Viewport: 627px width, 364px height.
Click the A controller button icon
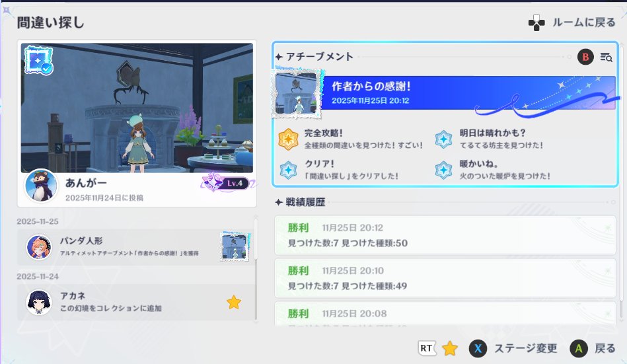(579, 349)
